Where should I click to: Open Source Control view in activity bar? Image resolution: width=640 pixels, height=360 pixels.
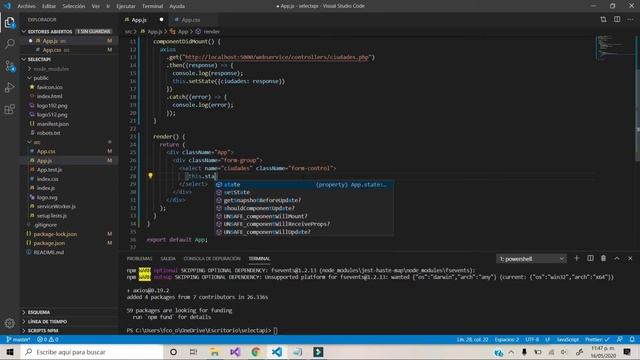pos(9,66)
